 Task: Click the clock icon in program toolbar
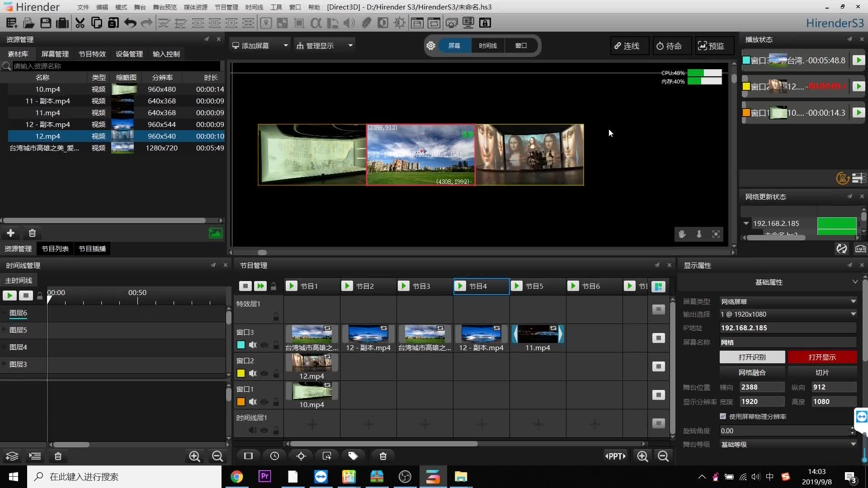point(274,456)
